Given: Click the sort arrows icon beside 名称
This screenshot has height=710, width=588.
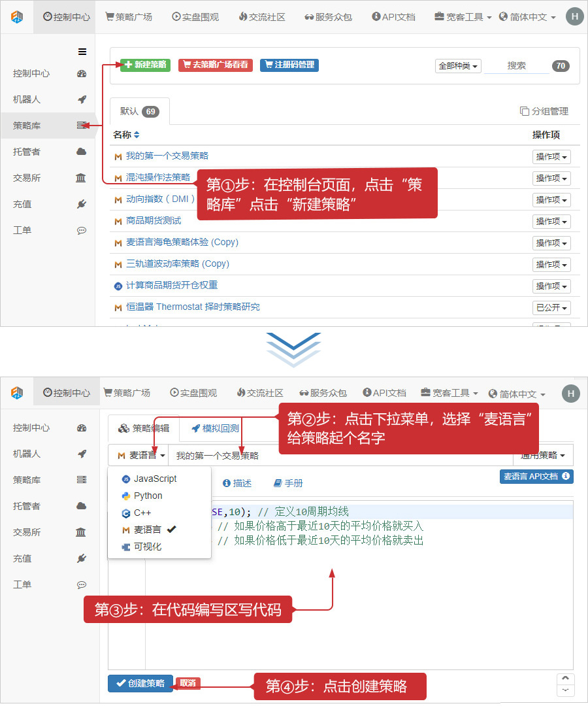Looking at the screenshot, I should point(137,135).
